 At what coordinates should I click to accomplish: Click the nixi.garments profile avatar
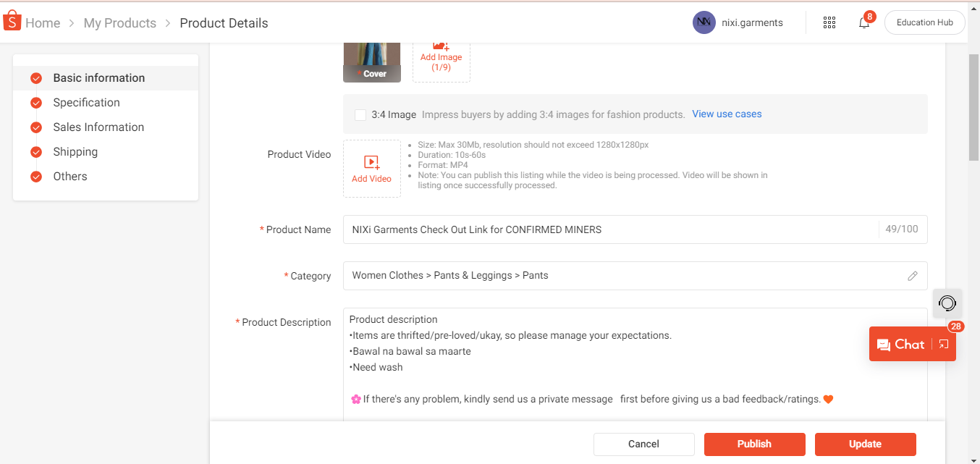tap(704, 22)
